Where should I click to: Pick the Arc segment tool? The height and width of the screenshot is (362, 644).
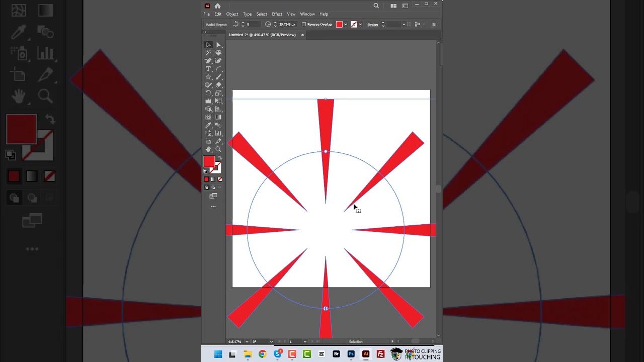point(218,69)
